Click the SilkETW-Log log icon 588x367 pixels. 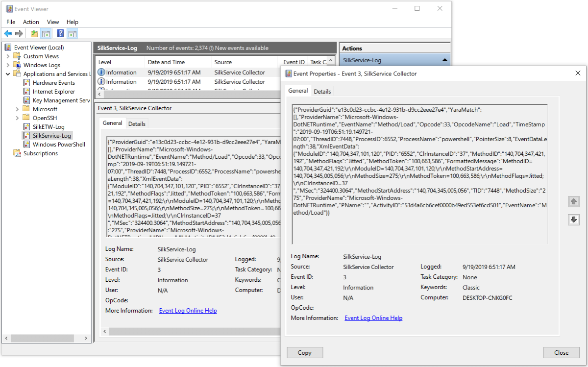click(x=27, y=127)
